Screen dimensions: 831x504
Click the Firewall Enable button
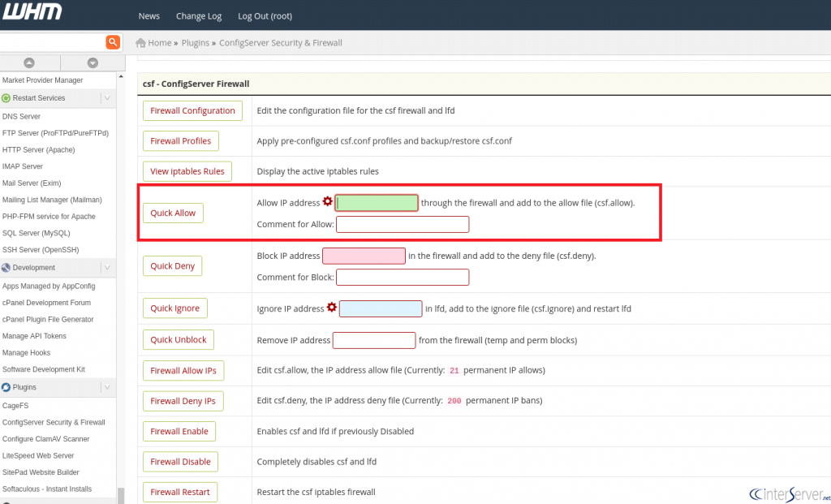click(179, 432)
